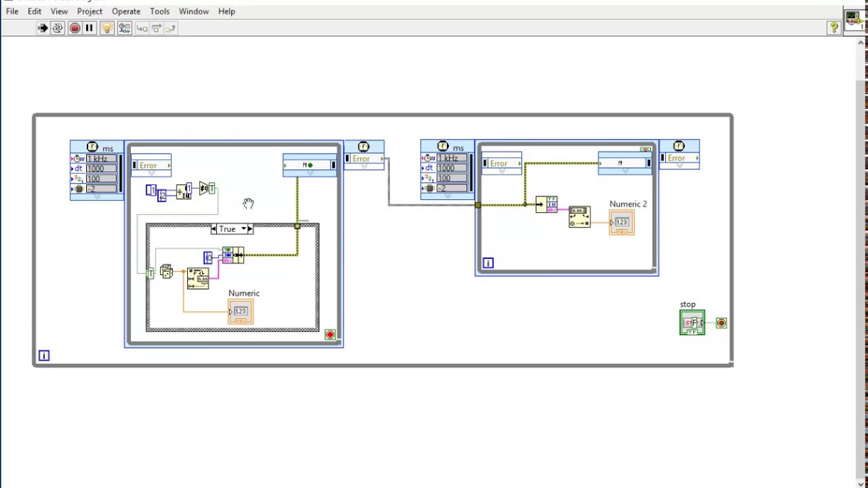This screenshot has height=488, width=868.
Task: Click the next case arrow right of True
Action: (x=250, y=229)
